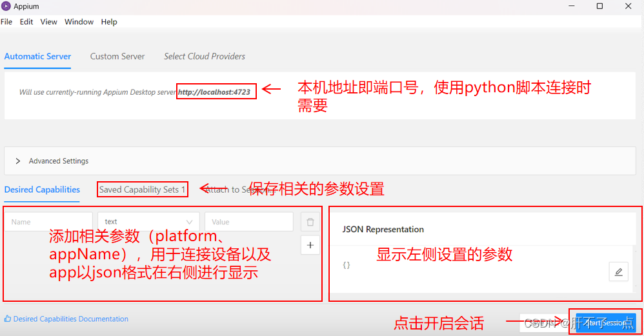Open the File menu
Screen dimensions: 644x336
(6, 22)
